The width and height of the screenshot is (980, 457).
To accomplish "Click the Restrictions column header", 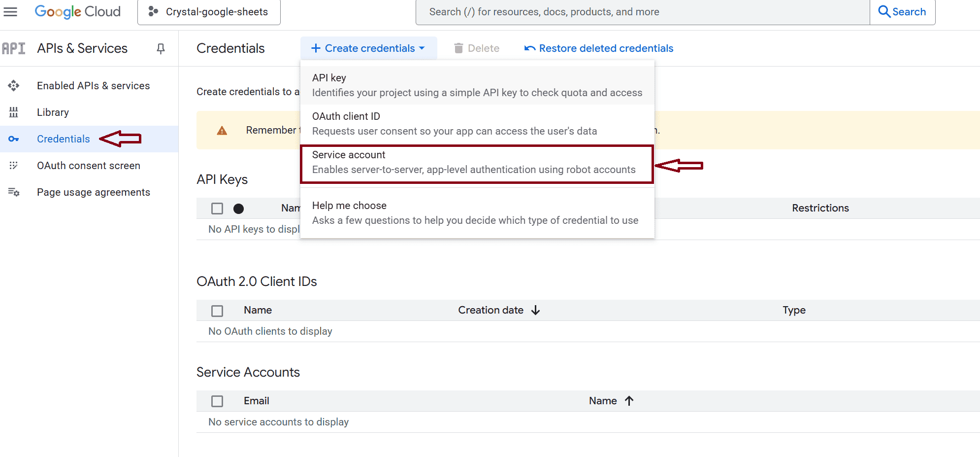I will pos(820,208).
